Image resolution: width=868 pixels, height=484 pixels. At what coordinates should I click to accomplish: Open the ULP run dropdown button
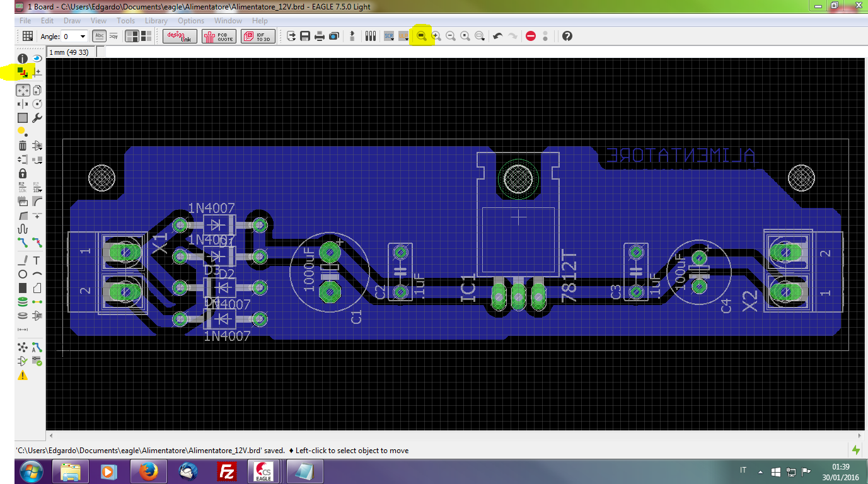tap(403, 37)
